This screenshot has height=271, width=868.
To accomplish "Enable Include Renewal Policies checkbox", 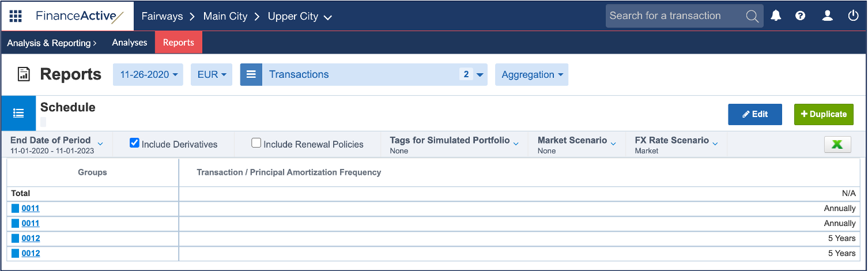I will pyautogui.click(x=256, y=143).
